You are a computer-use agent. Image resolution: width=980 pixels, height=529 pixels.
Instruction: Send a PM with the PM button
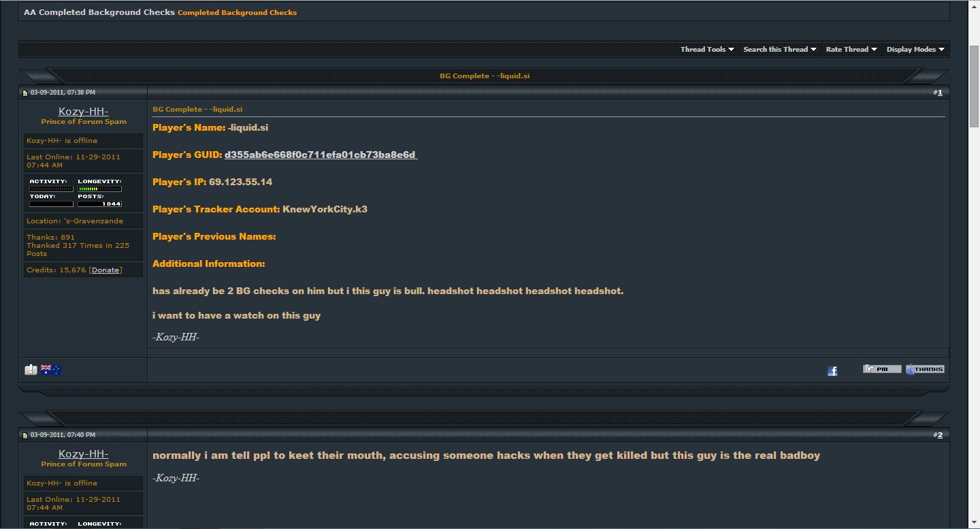882,369
